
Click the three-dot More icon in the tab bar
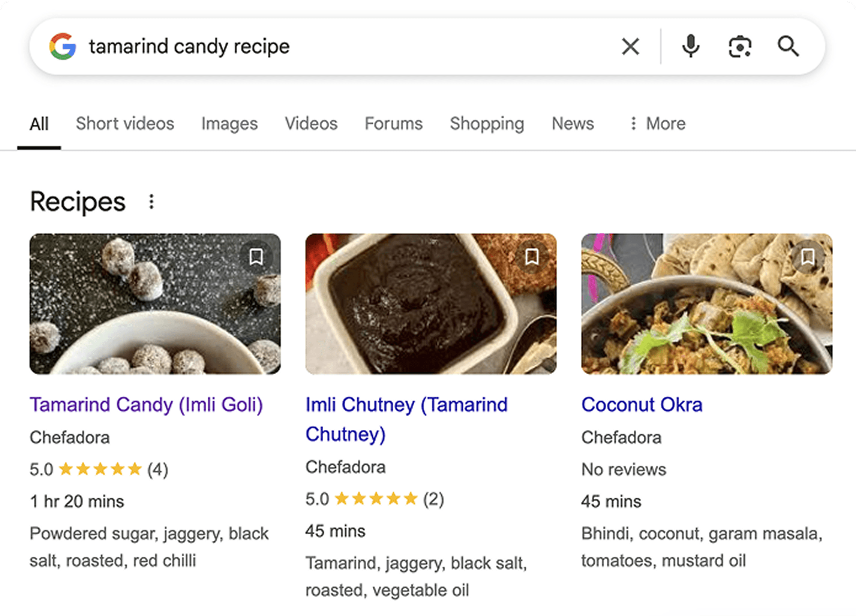633,123
